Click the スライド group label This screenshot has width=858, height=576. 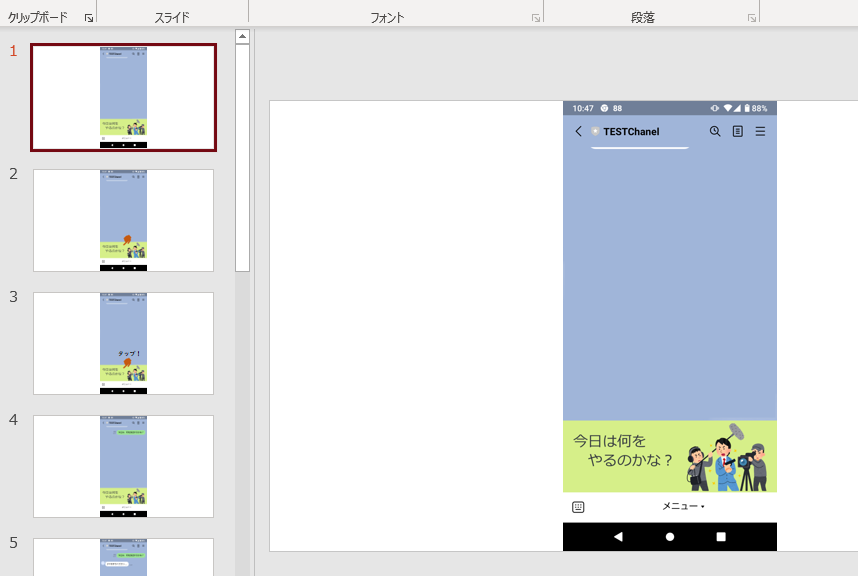(x=171, y=18)
